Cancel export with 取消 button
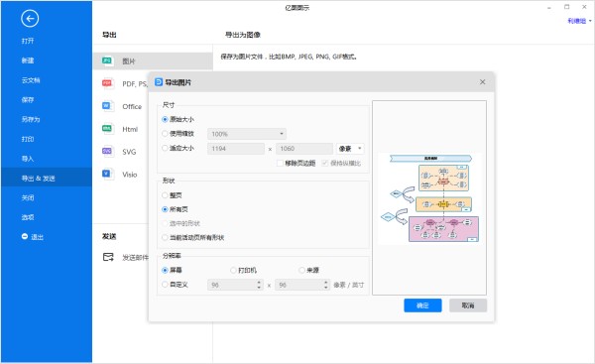This screenshot has height=364, width=595. (468, 305)
